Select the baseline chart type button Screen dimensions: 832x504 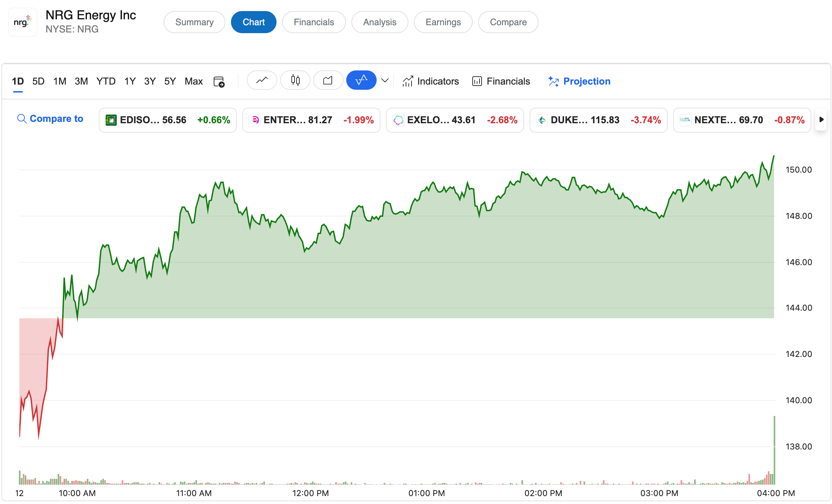click(361, 80)
